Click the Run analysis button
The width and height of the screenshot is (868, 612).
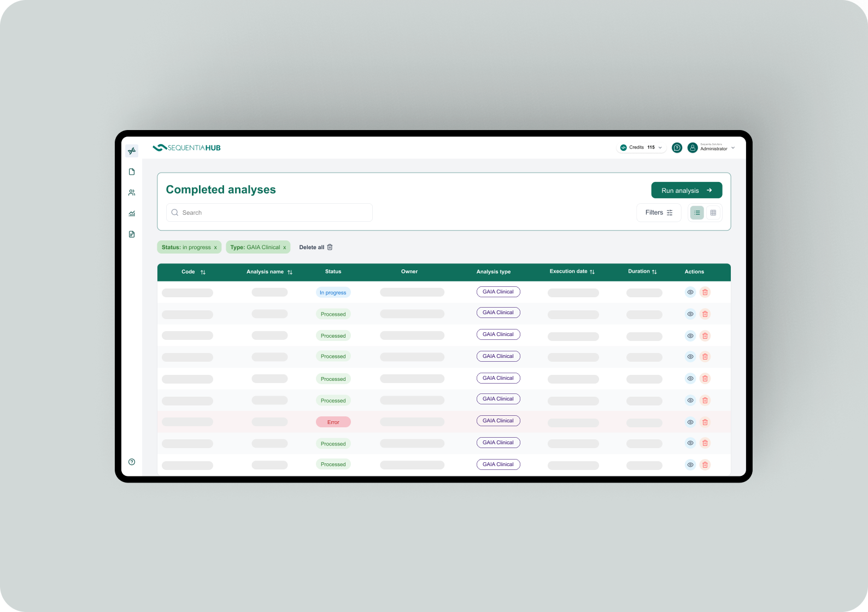(x=687, y=190)
